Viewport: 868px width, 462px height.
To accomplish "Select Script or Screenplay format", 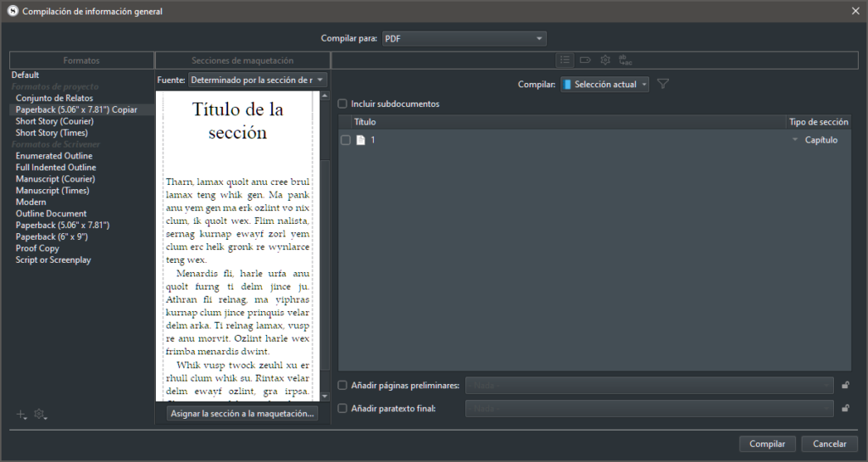I will click(53, 259).
